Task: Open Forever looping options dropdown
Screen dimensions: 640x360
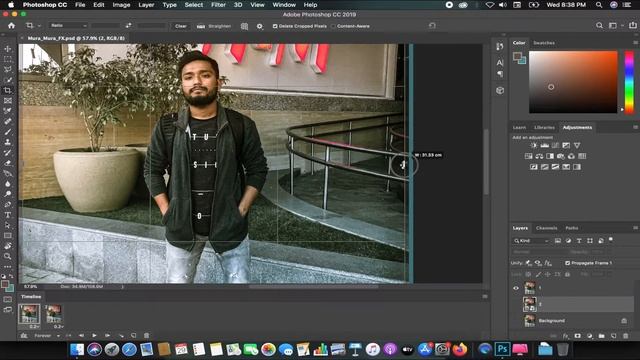Action: click(46, 336)
